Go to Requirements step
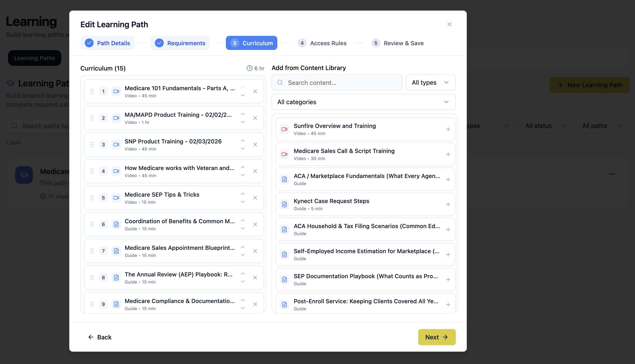 pos(180,43)
